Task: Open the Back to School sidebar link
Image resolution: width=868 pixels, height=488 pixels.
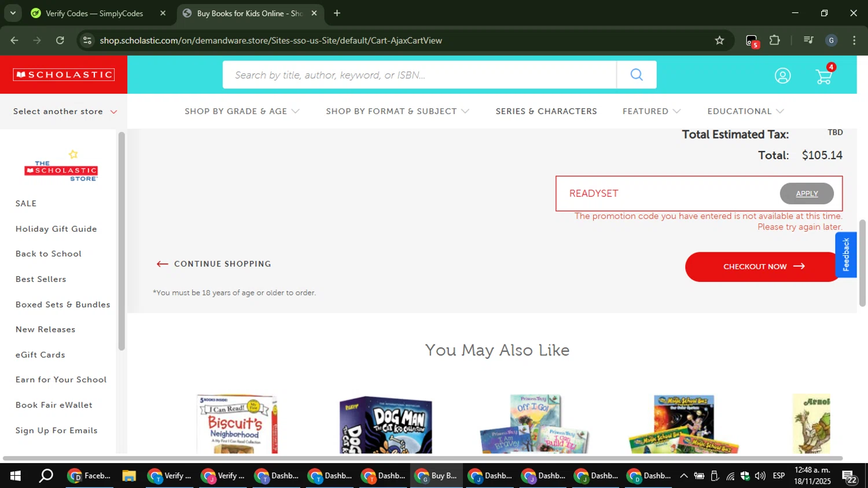Action: click(49, 254)
